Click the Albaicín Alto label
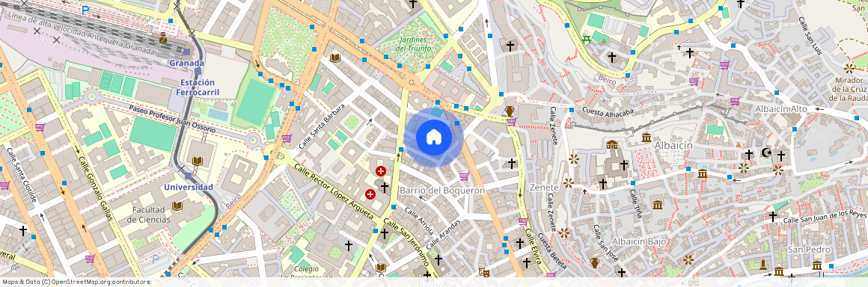868x287 pixels. pos(781,109)
